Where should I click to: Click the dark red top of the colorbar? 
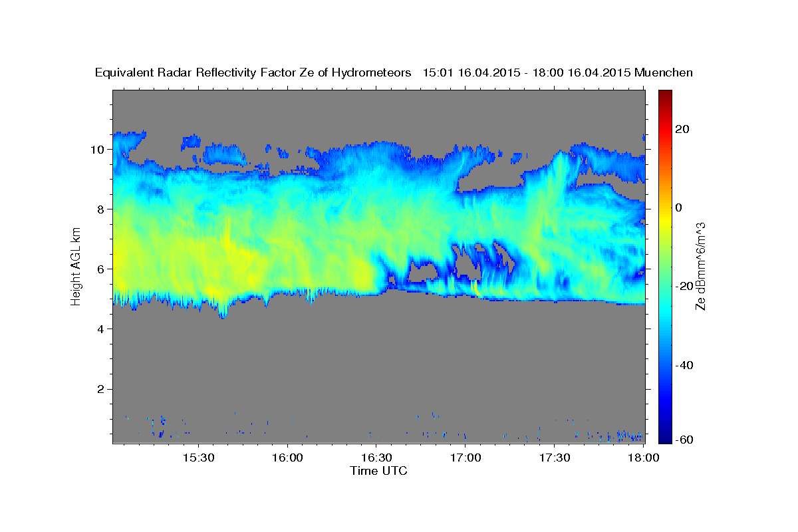(x=666, y=94)
